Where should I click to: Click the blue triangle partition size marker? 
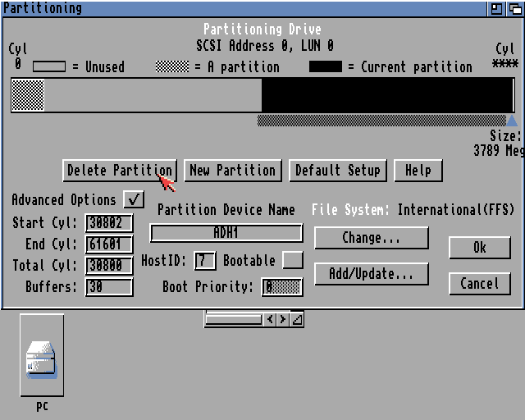coord(512,121)
